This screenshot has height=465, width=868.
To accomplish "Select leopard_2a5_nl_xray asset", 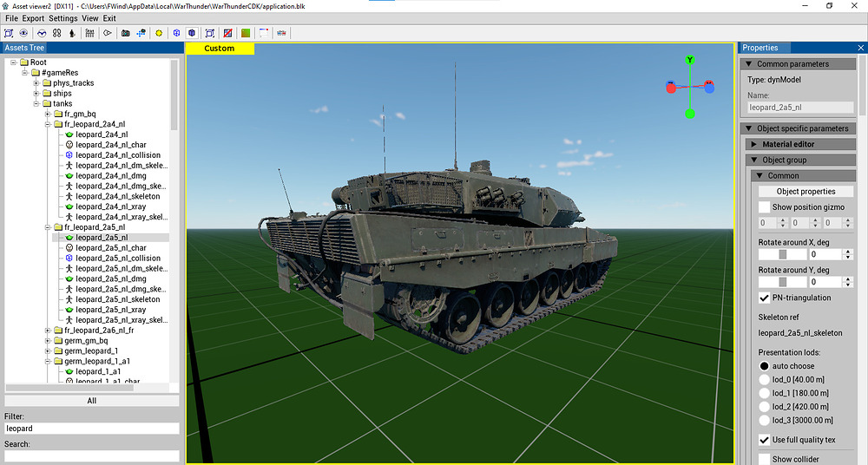I will click(x=111, y=310).
